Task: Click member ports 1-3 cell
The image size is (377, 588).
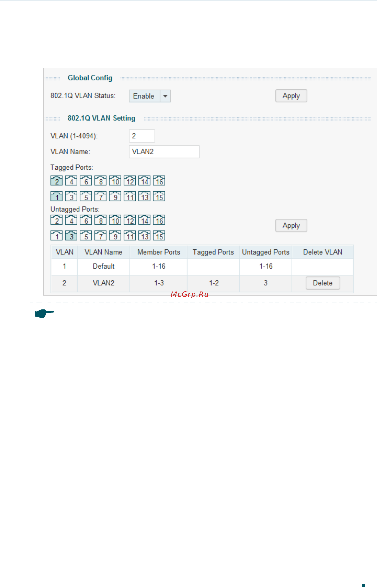Action: [x=159, y=283]
